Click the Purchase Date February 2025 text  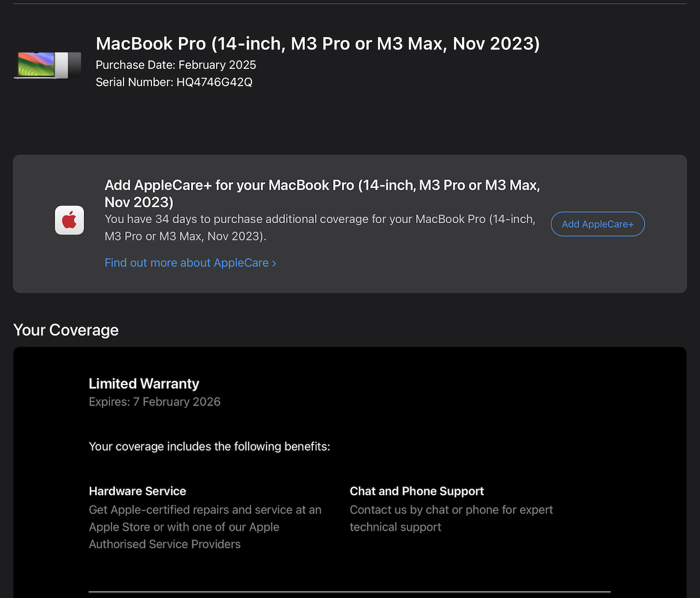(176, 65)
